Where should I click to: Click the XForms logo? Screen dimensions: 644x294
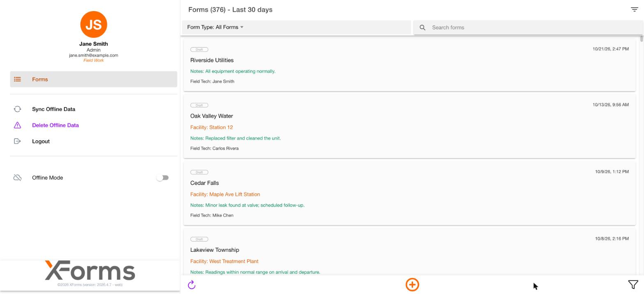pos(90,271)
